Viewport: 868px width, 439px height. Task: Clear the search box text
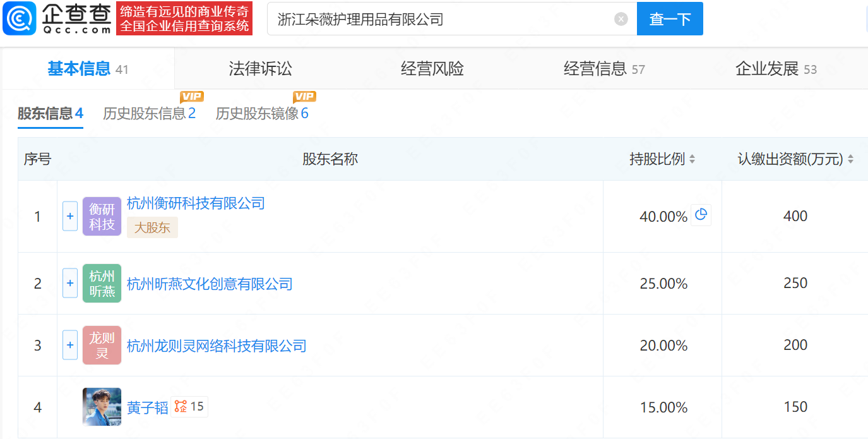click(x=621, y=19)
